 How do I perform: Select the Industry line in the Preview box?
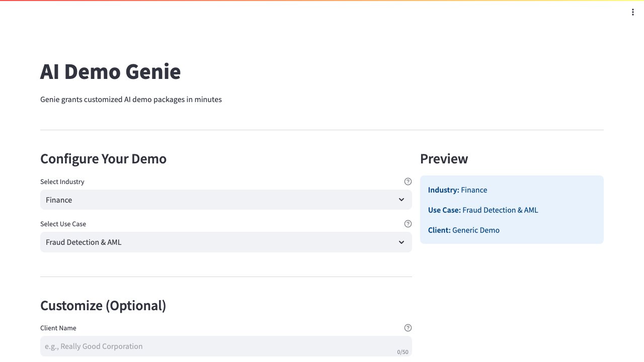457,190
